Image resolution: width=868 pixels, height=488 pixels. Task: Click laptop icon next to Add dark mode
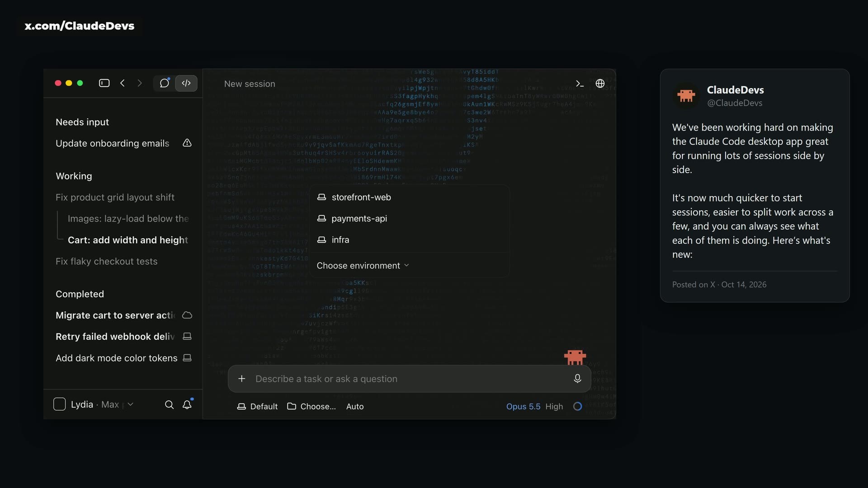pyautogui.click(x=187, y=358)
